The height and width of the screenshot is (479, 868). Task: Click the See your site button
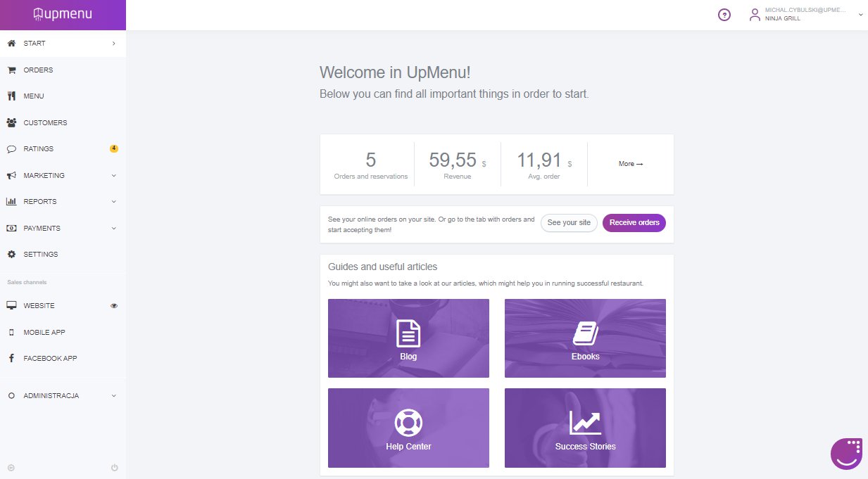(x=569, y=223)
